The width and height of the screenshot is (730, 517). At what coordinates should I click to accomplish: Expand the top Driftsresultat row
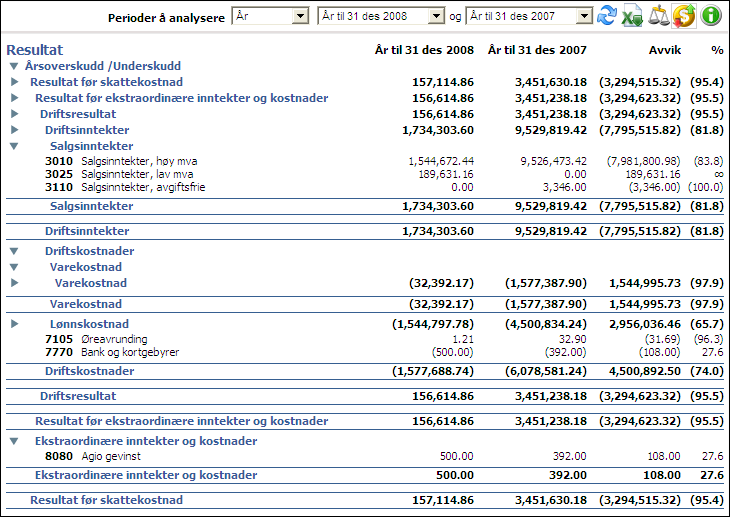point(14,114)
